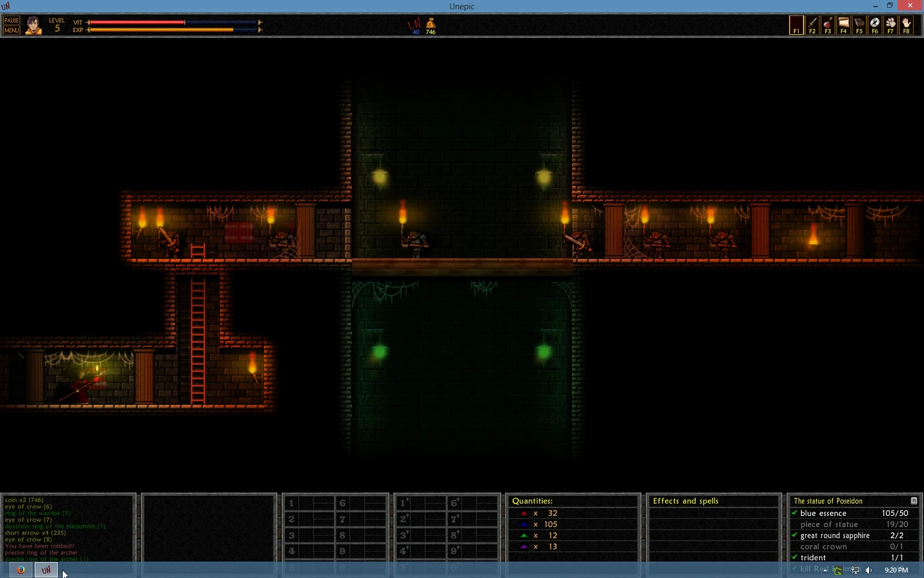Click the gold coin bag icon

(431, 23)
